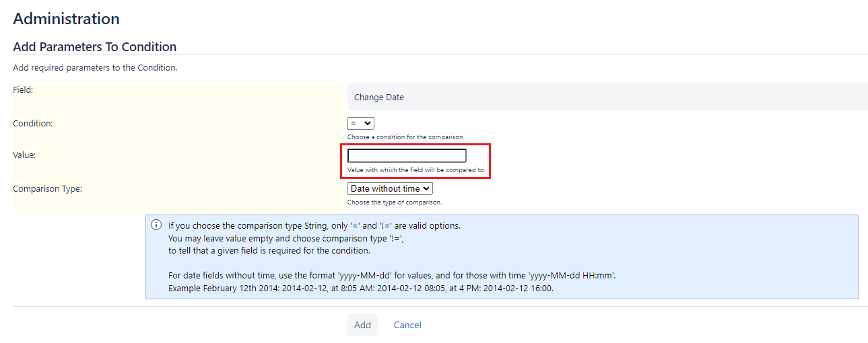Click the 'Field:' label
Screen dimensions: 868x343
click(23, 89)
